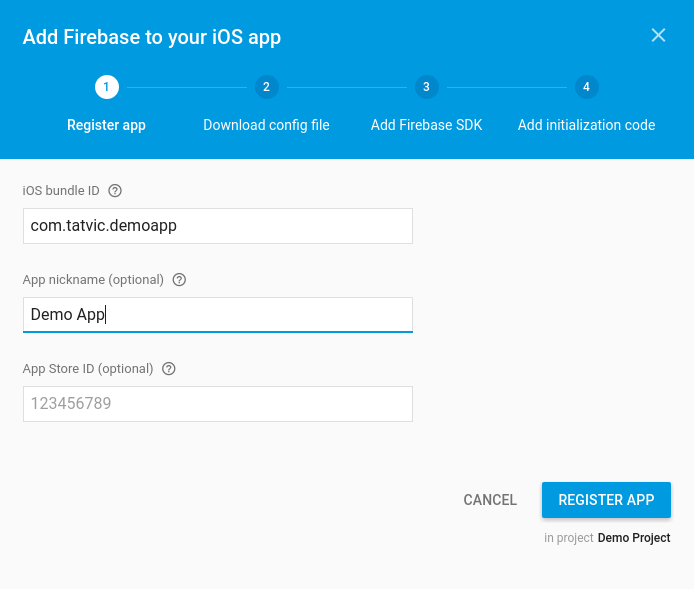Click the Demo Project name text

click(634, 538)
